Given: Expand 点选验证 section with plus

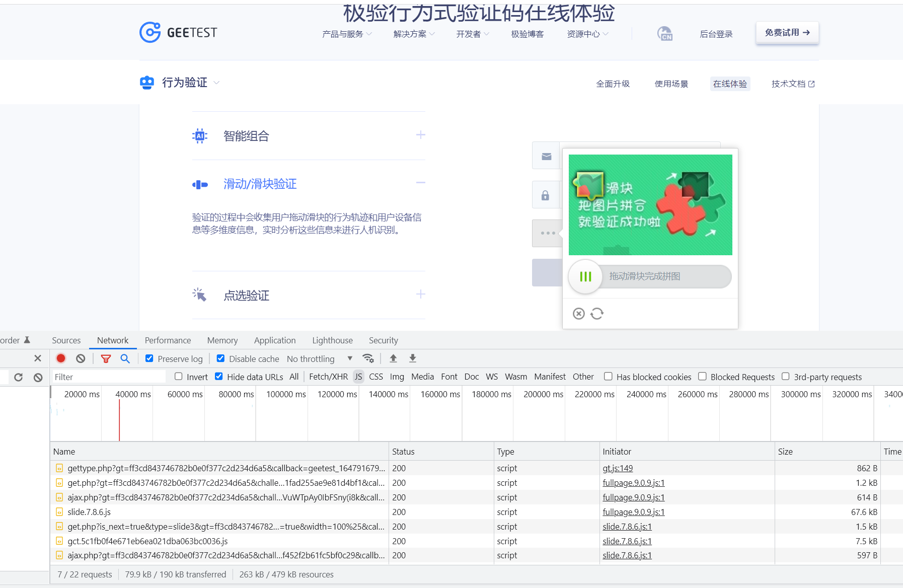Looking at the screenshot, I should coord(421,294).
